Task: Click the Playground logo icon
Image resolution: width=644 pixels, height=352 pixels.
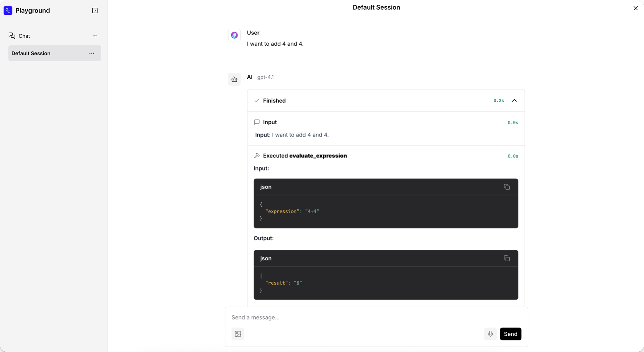Action: point(8,10)
